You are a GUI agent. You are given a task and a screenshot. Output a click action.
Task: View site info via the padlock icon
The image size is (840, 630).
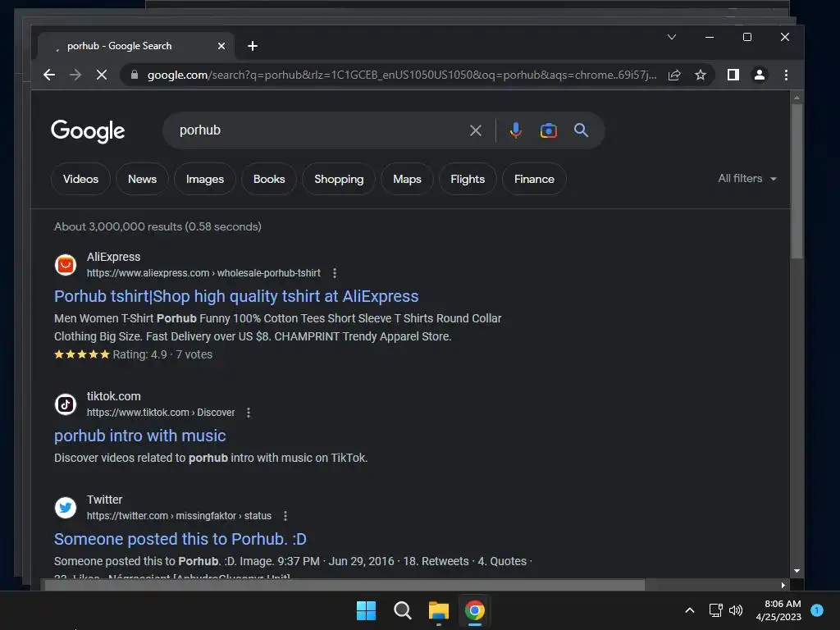pos(135,75)
